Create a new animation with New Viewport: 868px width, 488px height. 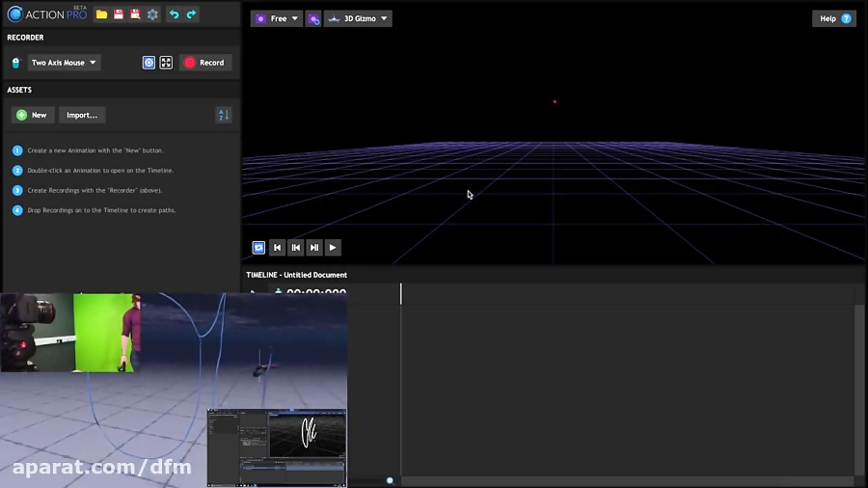coord(32,115)
